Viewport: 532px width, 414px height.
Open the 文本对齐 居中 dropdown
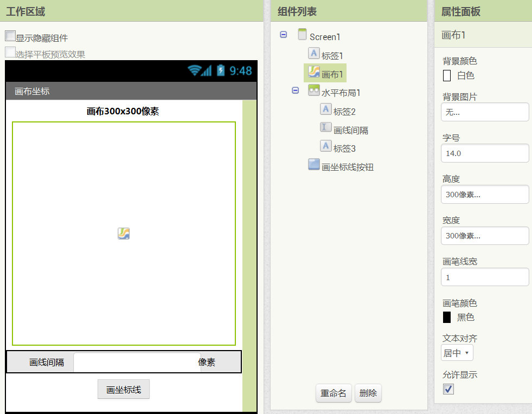[457, 353]
